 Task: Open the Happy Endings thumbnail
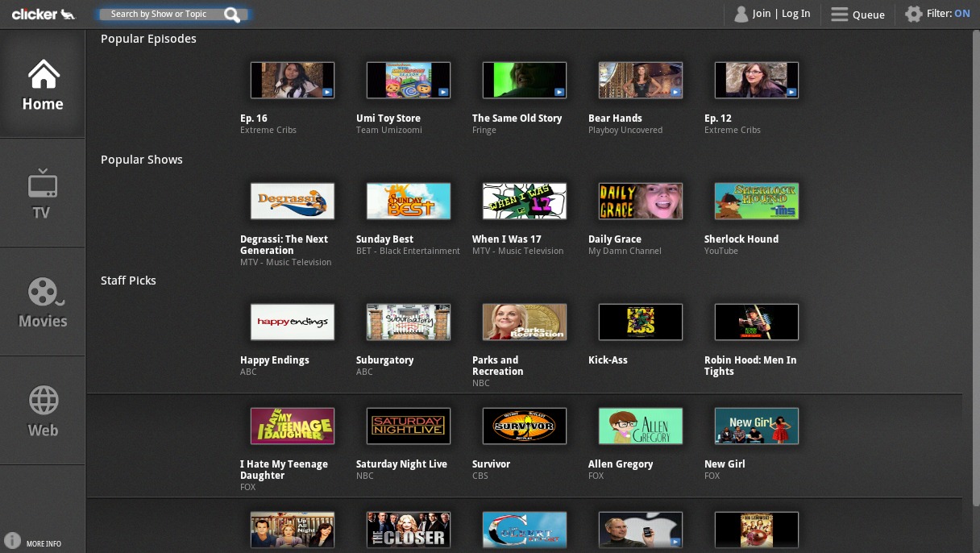293,322
